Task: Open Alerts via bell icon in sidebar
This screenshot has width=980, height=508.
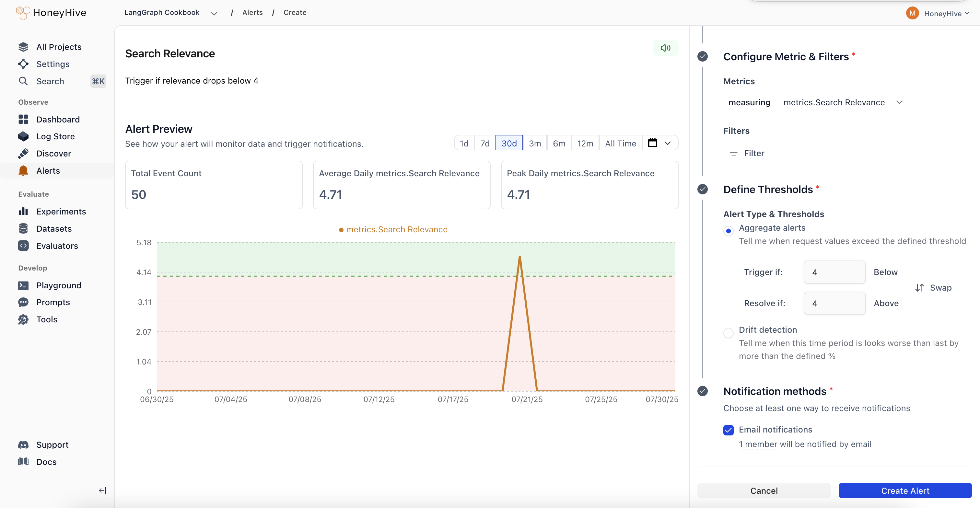Action: click(23, 171)
